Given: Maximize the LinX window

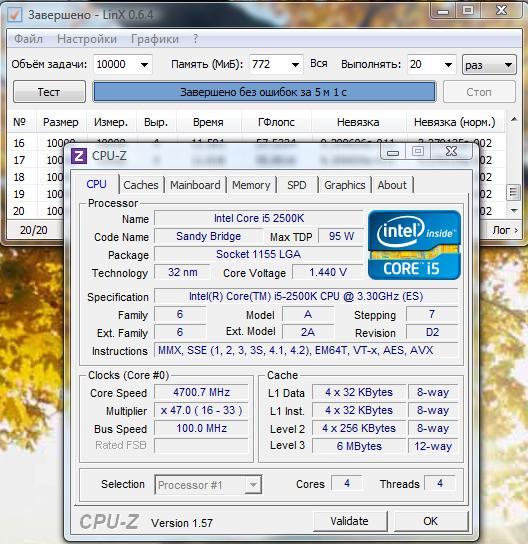Looking at the screenshot, I should pos(468,10).
